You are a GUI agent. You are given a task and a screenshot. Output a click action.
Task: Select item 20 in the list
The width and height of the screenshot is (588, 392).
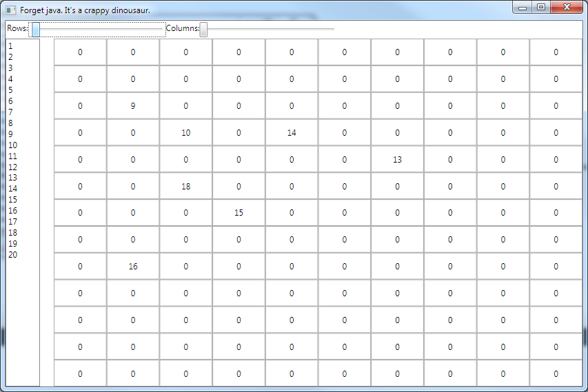coord(23,254)
